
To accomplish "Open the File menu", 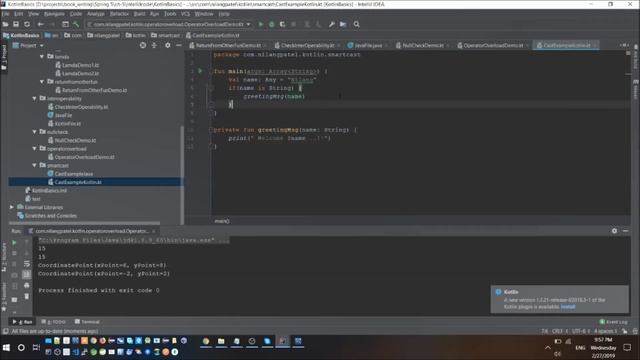I will 6,14.
